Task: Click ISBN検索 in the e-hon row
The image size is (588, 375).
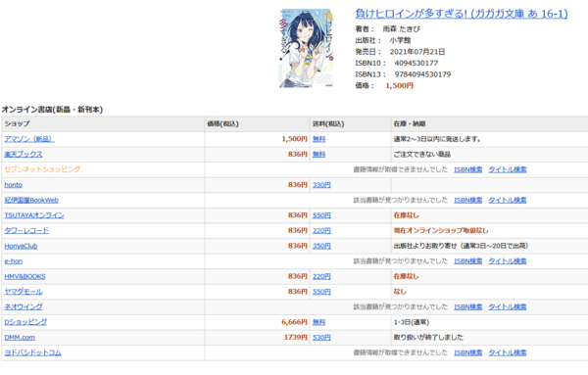Action: pos(468,261)
